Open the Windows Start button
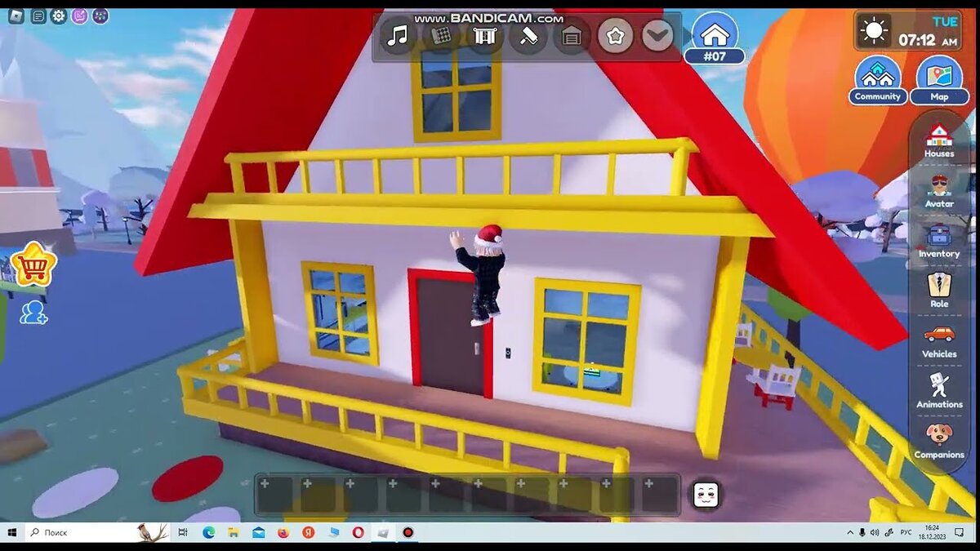980x551 pixels. 12,532
